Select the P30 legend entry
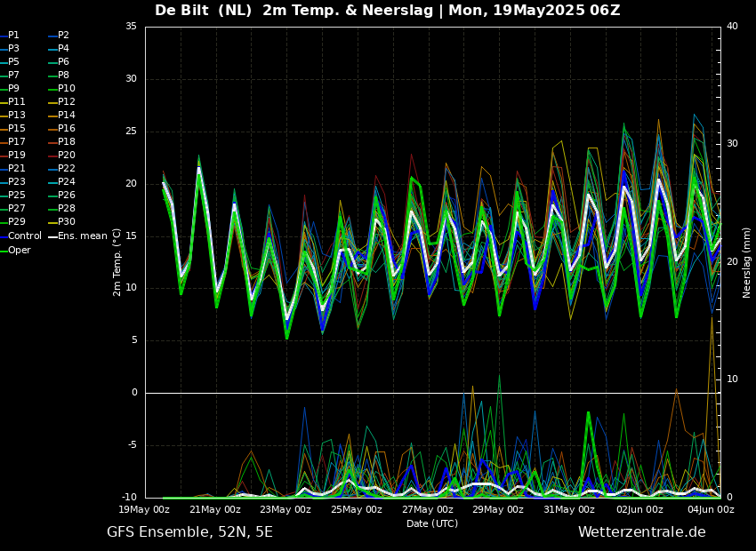Viewport: 756px width, 551px height. tap(66, 222)
